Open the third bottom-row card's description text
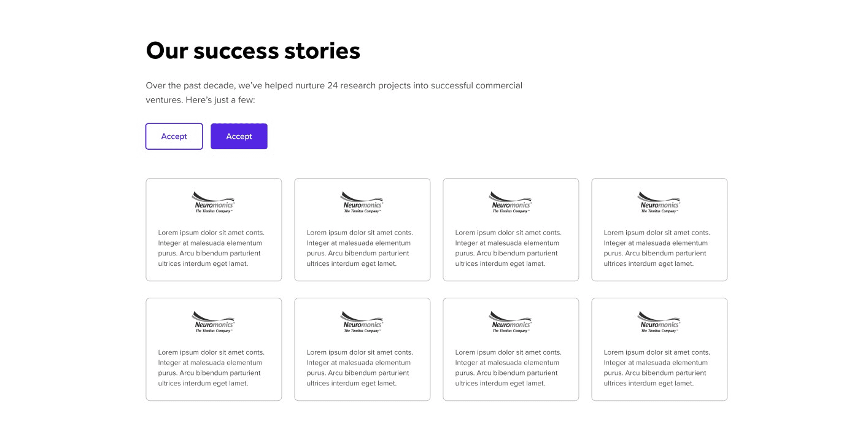This screenshot has height=434, width=868. (x=508, y=368)
